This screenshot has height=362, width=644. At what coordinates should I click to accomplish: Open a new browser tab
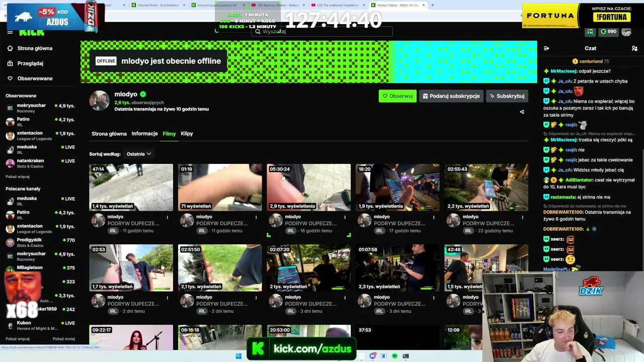[433, 5]
